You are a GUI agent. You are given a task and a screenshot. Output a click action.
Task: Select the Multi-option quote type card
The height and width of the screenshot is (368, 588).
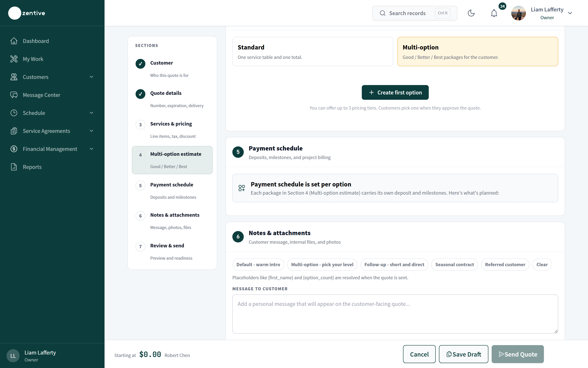(x=478, y=52)
